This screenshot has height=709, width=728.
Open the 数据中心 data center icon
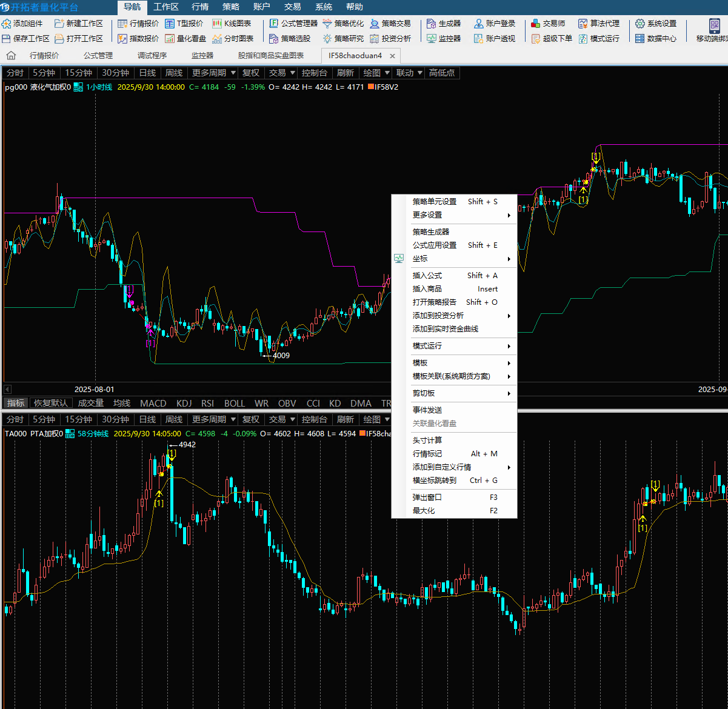[640, 38]
